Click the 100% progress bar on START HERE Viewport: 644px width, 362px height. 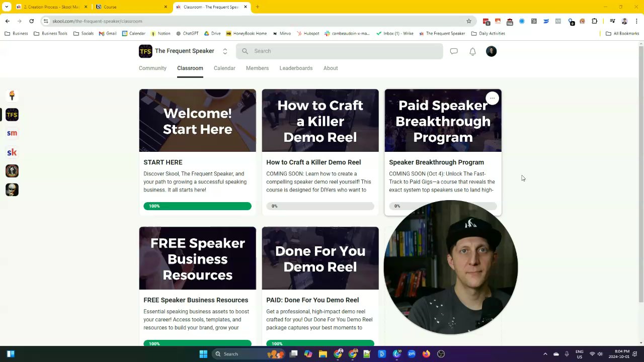coord(197,206)
